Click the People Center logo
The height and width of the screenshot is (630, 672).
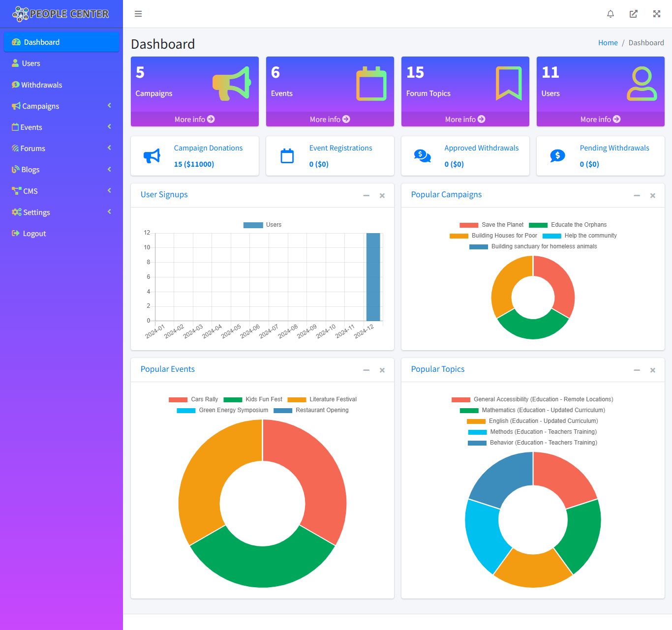click(x=61, y=14)
